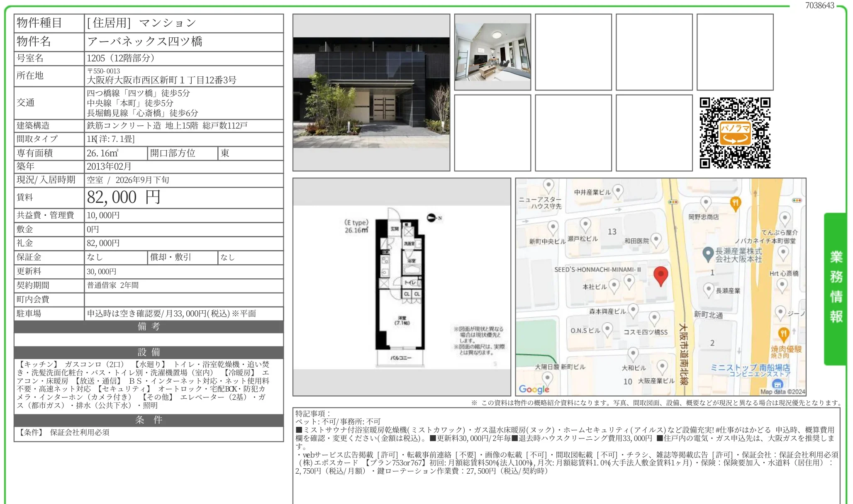853x504 pixels.
Task: Open the room interior thumbnail photo
Action: [x=492, y=52]
